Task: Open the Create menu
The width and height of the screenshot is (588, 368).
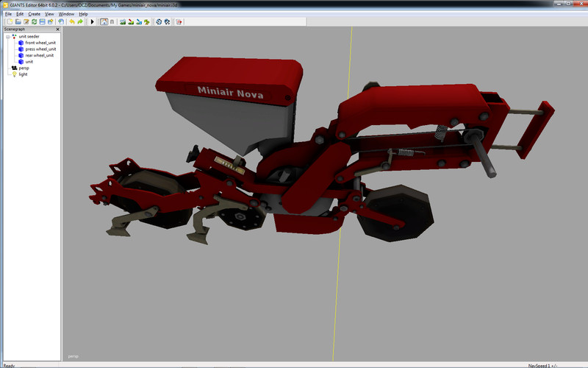Action: [34, 14]
